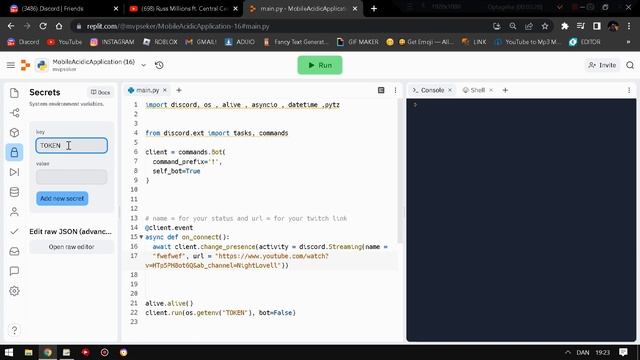Open the Secrets Docs link
This screenshot has height=360, width=640.
tap(100, 92)
